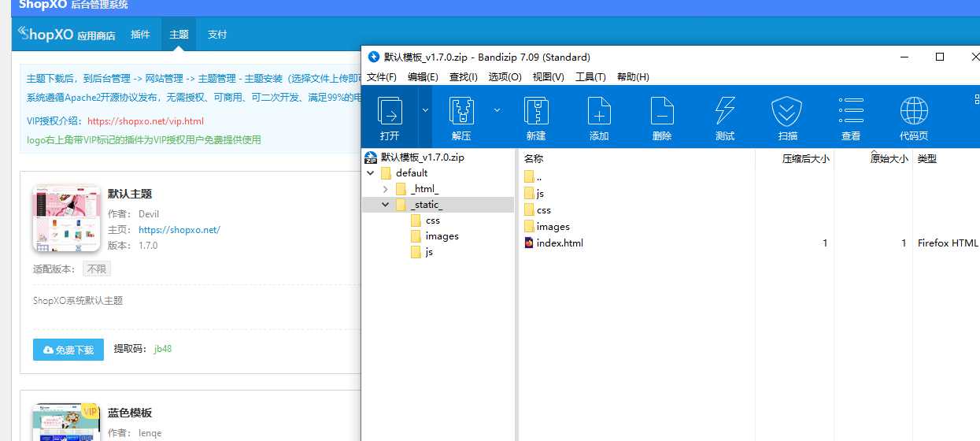The image size is (980, 441).
Task: Click the Bandizip title bar app icon
Action: (x=374, y=57)
